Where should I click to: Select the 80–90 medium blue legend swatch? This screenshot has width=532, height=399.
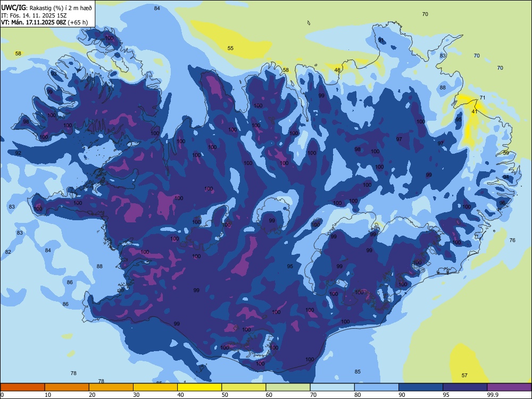(x=377, y=387)
